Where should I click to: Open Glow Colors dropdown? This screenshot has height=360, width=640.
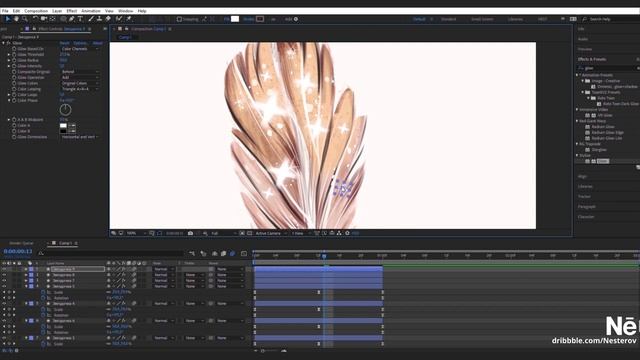[80, 83]
